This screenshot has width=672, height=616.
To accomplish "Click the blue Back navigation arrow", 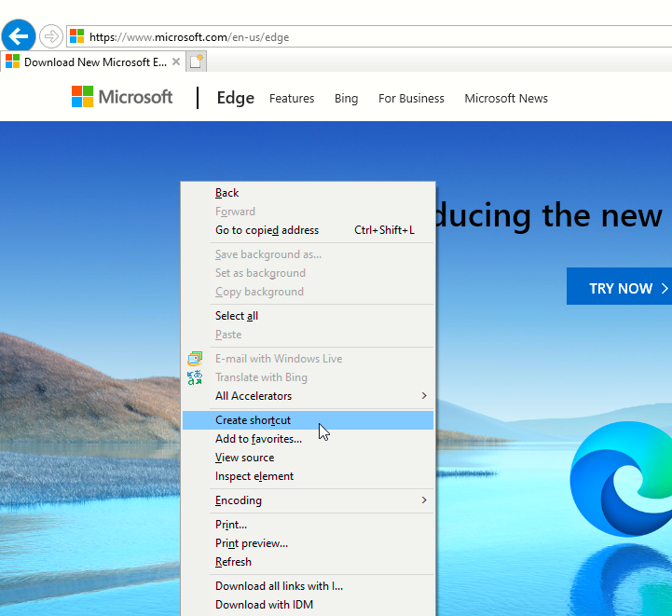I will 19,36.
